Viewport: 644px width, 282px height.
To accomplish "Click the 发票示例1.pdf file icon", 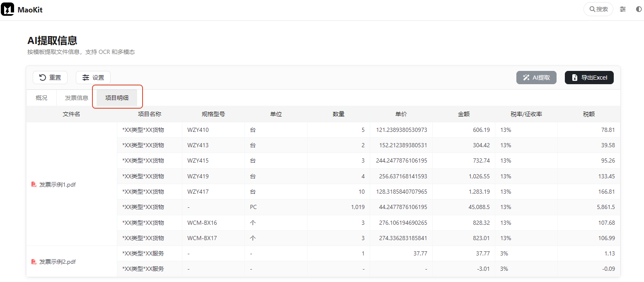I will [x=34, y=185].
